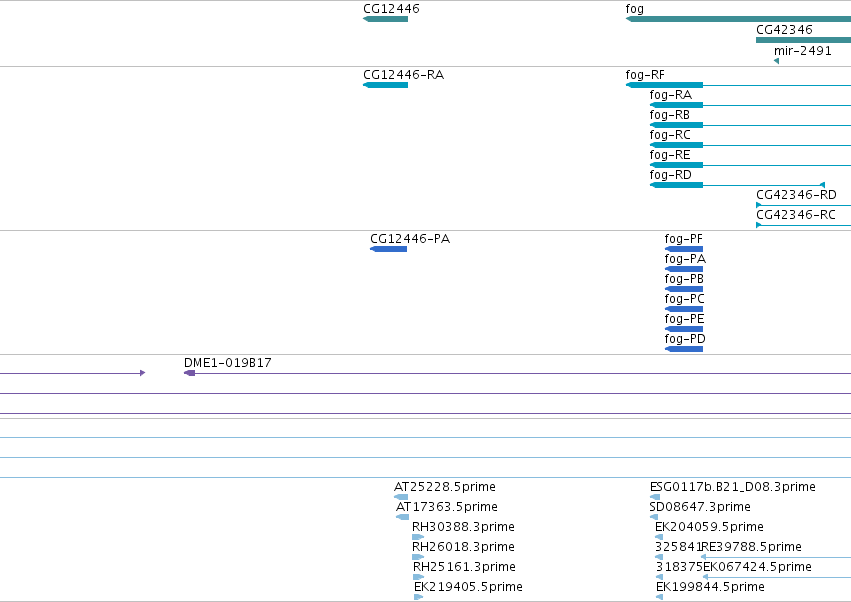Click the fog-PC protein label
Screen dimensions: 851x602
coord(684,299)
